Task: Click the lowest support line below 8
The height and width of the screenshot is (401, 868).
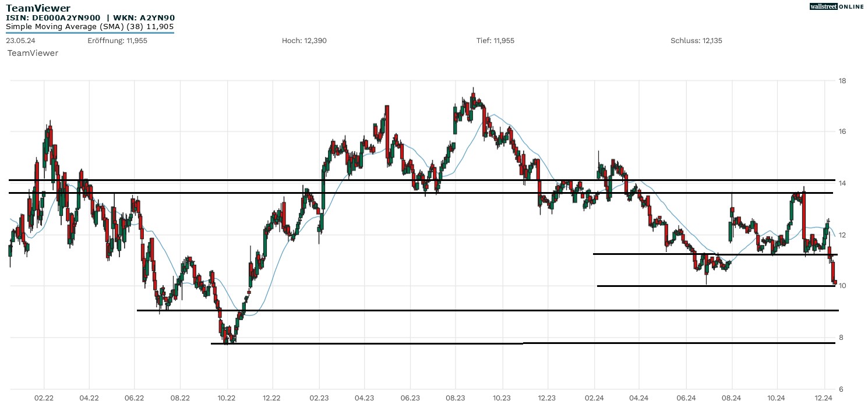Action: [523, 343]
